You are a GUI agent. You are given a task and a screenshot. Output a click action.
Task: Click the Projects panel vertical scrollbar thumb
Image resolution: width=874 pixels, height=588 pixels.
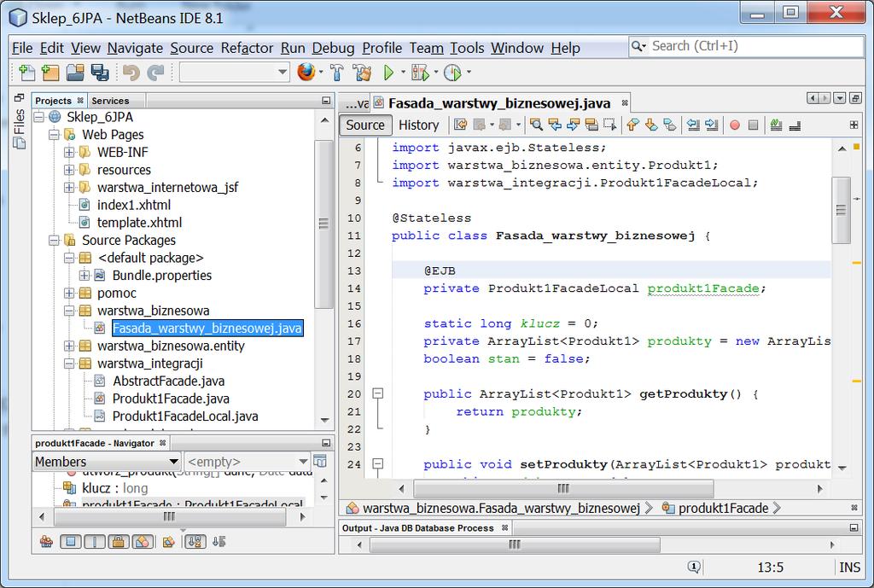pos(323,224)
